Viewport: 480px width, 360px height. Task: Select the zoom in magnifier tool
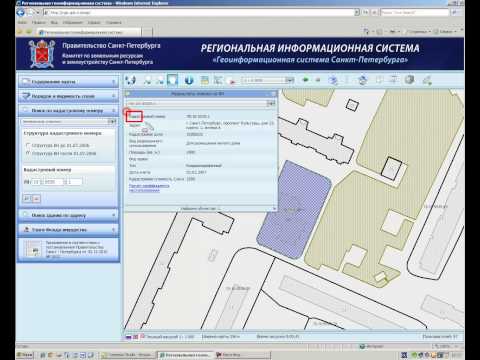(x=147, y=80)
